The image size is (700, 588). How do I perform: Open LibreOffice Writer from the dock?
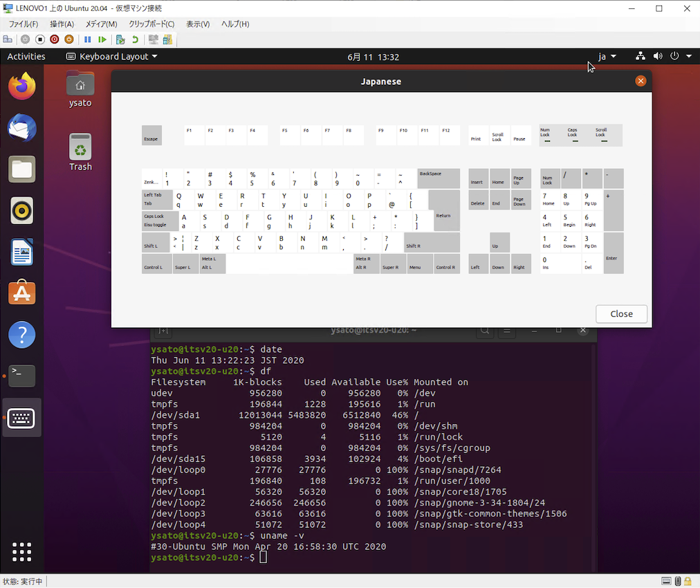(22, 252)
